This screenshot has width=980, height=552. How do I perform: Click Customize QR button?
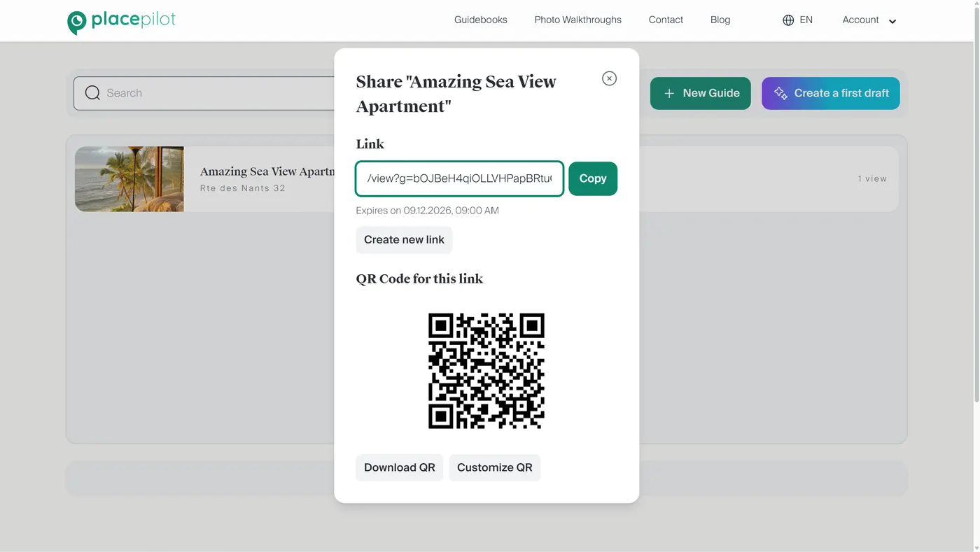click(x=494, y=467)
